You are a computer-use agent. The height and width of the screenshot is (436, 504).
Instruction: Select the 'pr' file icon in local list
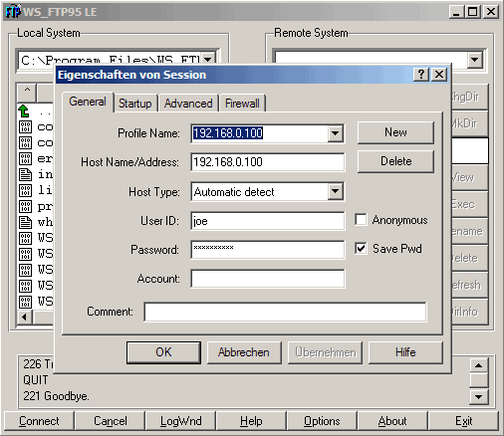(25, 206)
